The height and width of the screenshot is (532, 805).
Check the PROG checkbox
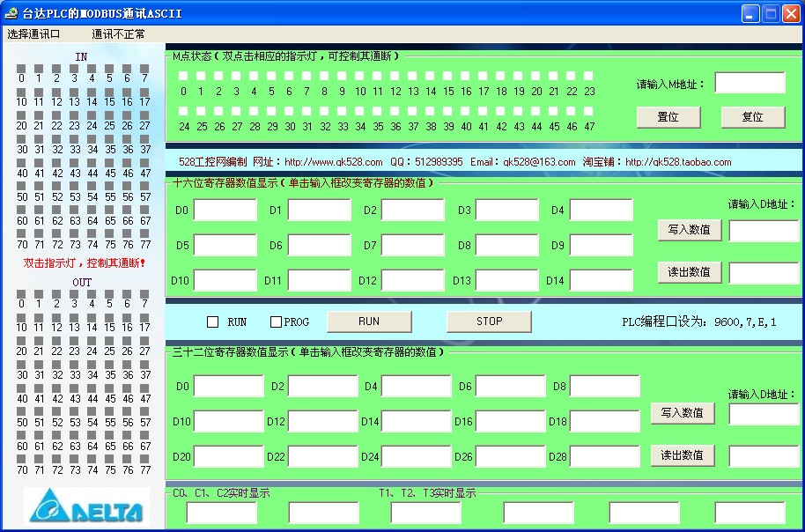tap(277, 322)
